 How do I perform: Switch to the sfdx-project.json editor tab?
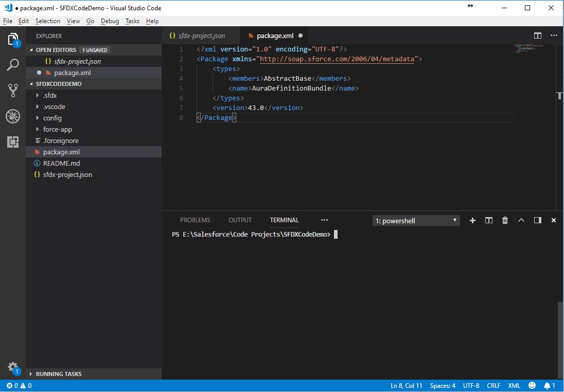[x=201, y=35]
